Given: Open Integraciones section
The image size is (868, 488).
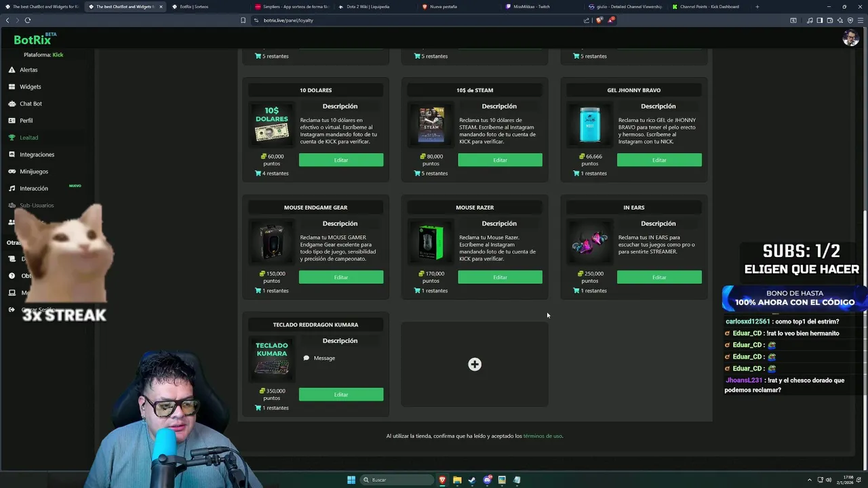Looking at the screenshot, I should (37, 155).
